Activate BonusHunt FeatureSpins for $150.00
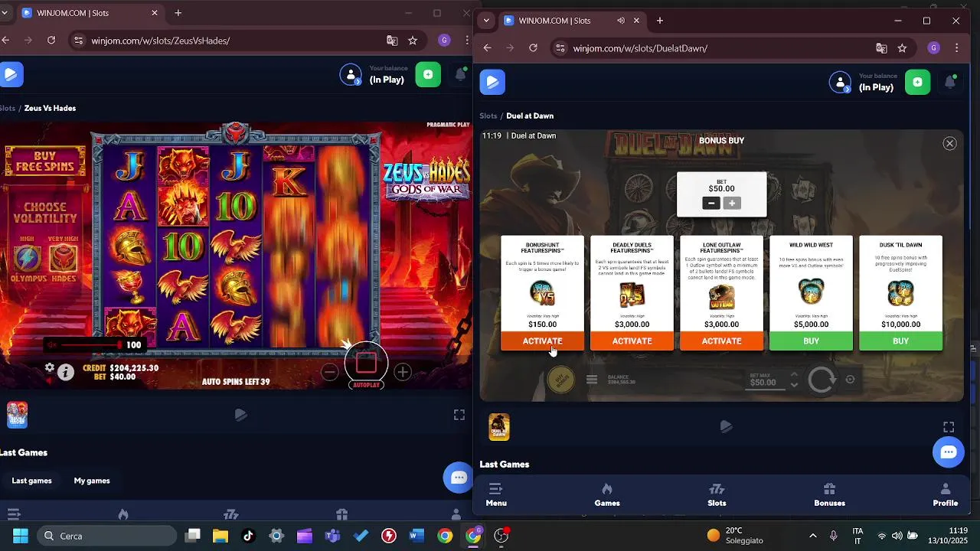980x551 pixels. pyautogui.click(x=542, y=341)
